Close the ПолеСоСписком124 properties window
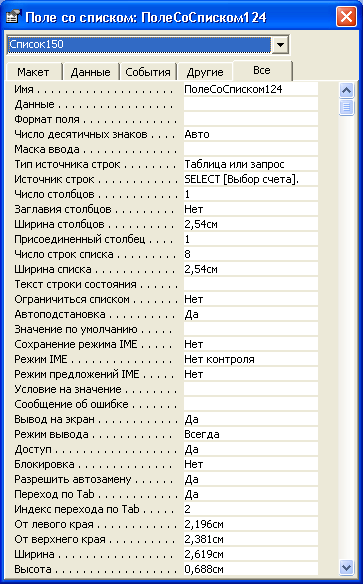This screenshot has width=363, height=584. coord(346,17)
